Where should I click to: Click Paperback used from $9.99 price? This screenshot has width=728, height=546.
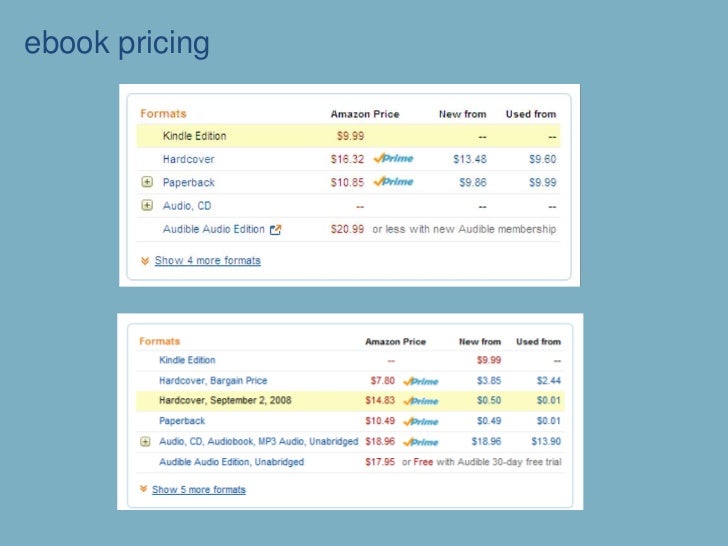click(x=542, y=182)
